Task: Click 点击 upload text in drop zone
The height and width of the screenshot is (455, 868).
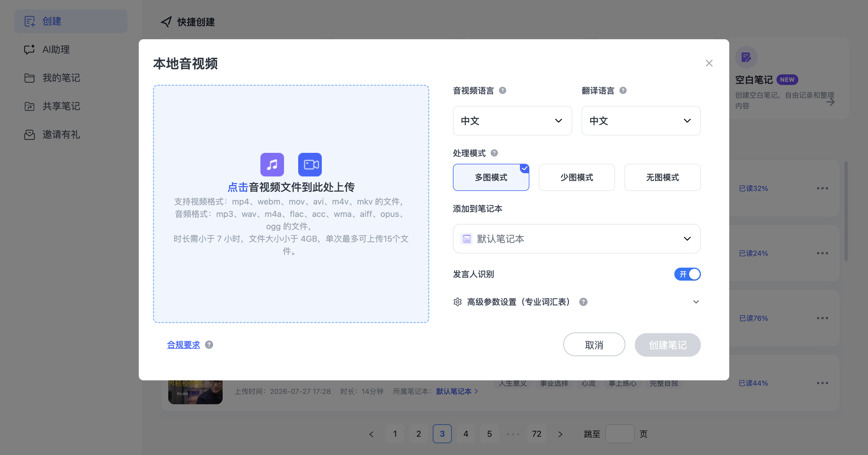Action: click(x=238, y=187)
